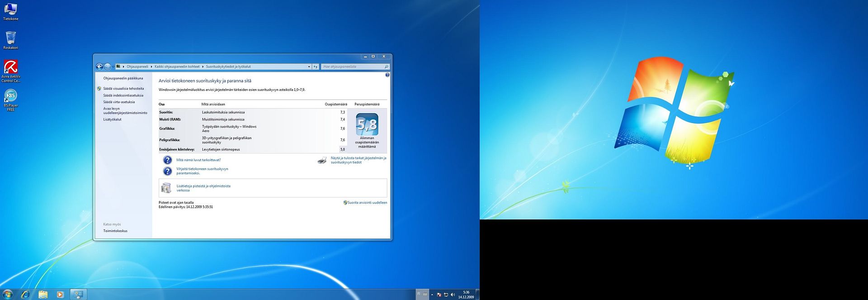The height and width of the screenshot is (300, 868).
Task: Show hidden system tray icons
Action: point(432,295)
